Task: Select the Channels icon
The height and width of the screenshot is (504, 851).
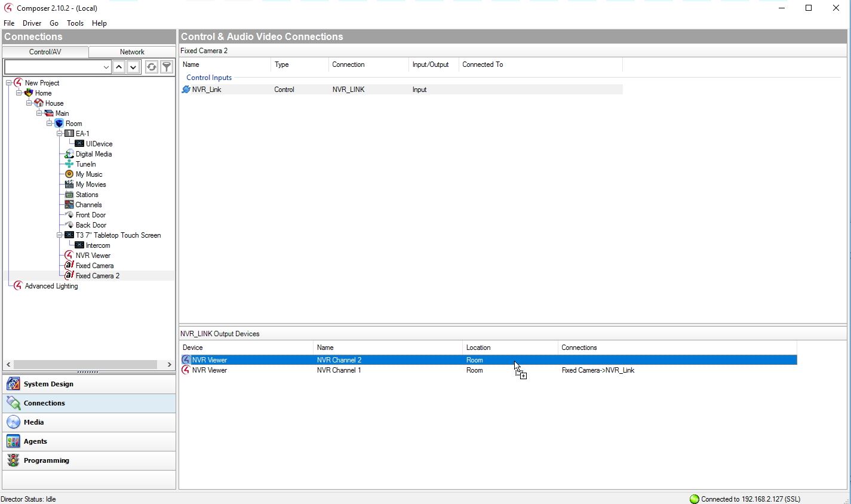Action: (69, 205)
